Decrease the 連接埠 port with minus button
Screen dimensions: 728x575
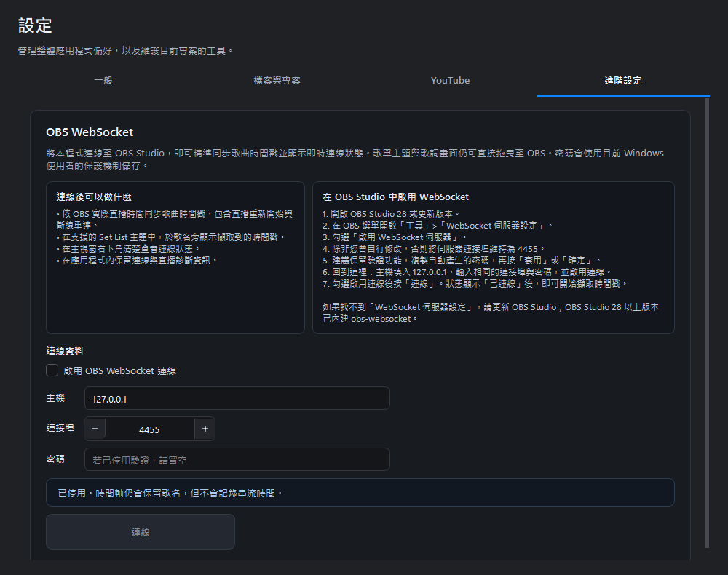point(95,429)
